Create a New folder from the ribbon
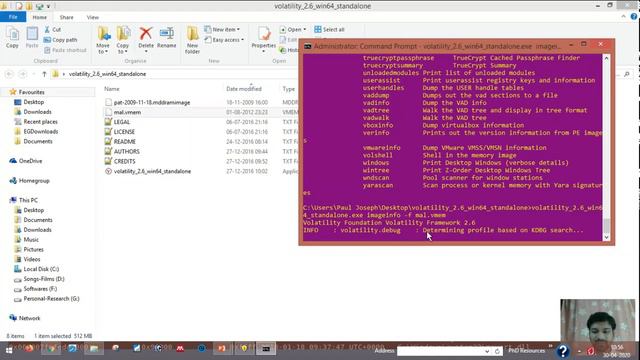The width and height of the screenshot is (640, 360). coord(192,40)
